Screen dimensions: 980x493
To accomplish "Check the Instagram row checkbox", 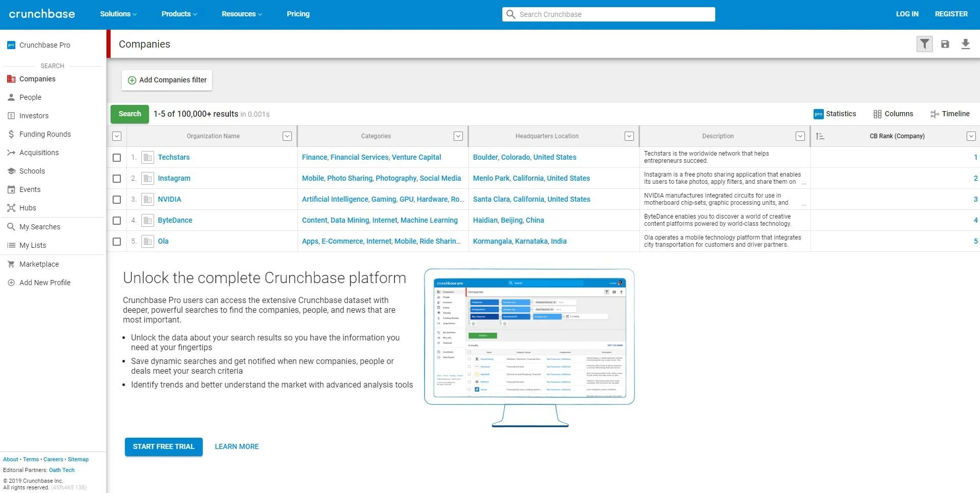I will pyautogui.click(x=117, y=179).
